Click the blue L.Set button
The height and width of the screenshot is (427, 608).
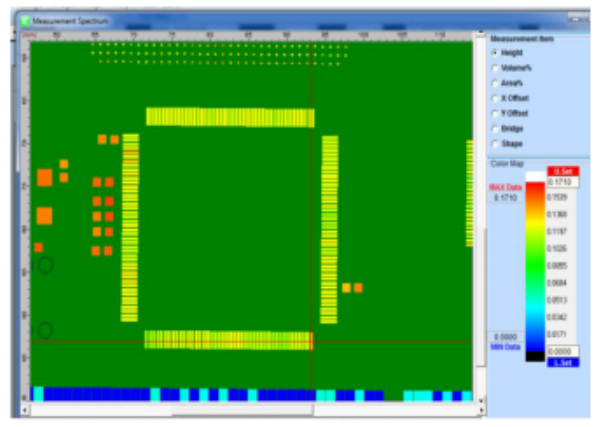(x=563, y=363)
